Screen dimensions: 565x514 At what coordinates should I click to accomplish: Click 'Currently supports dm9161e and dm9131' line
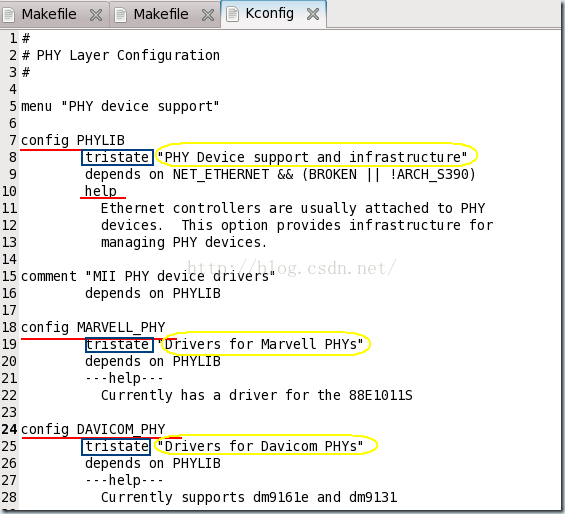click(x=249, y=497)
